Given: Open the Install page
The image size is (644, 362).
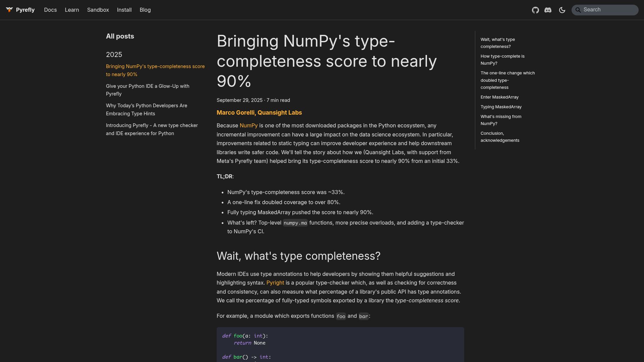Looking at the screenshot, I should pyautogui.click(x=124, y=10).
